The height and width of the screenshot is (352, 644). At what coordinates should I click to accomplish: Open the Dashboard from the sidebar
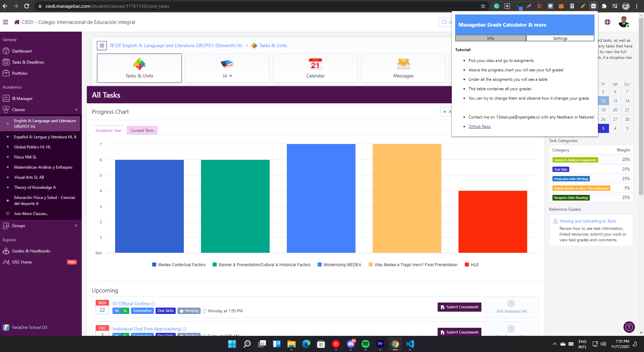coord(22,51)
